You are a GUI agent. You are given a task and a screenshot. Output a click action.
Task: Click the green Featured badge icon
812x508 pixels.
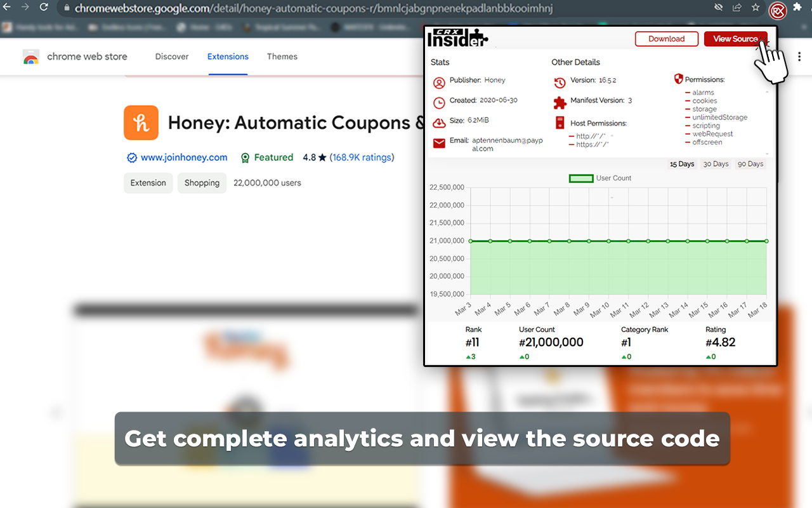point(245,157)
